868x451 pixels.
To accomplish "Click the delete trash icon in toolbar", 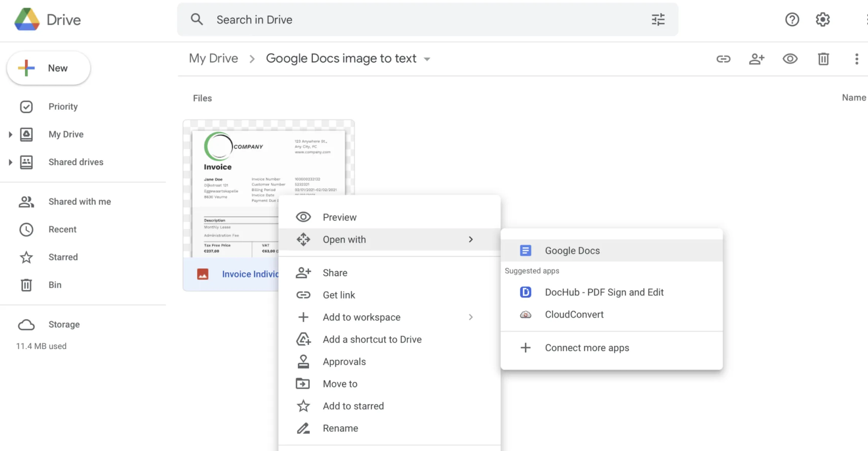I will point(824,58).
